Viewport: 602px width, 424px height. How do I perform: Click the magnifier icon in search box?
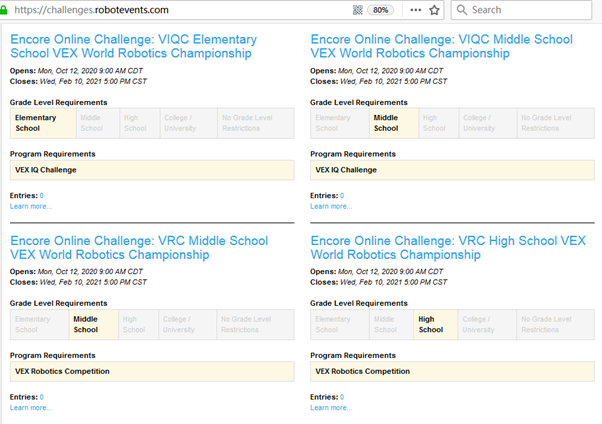coord(462,10)
